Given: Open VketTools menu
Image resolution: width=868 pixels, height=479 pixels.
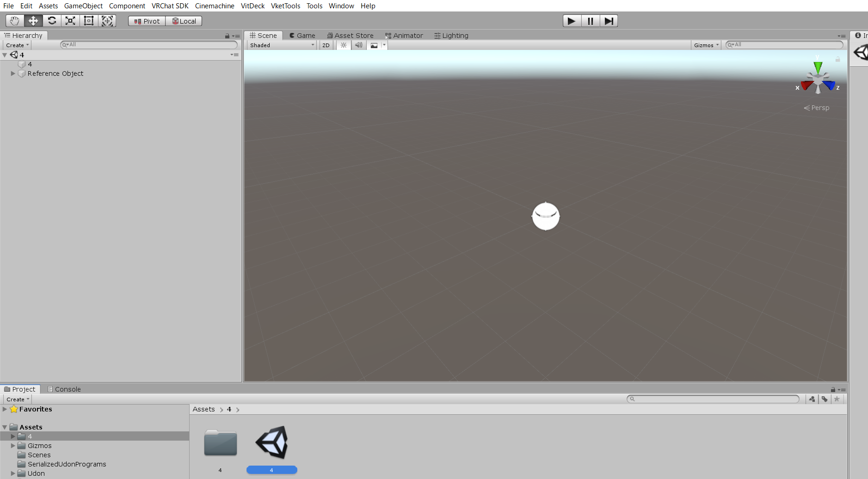Looking at the screenshot, I should (286, 6).
